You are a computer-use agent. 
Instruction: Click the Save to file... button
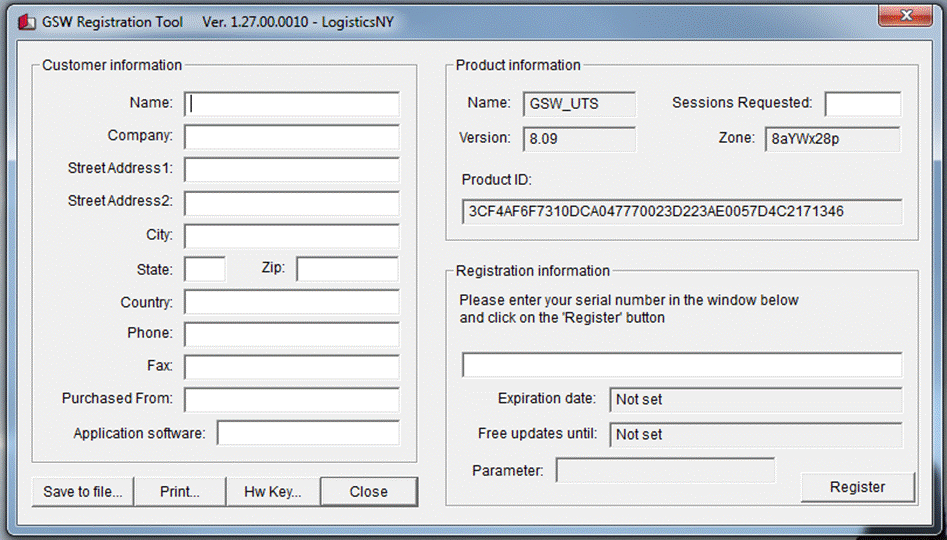click(83, 492)
